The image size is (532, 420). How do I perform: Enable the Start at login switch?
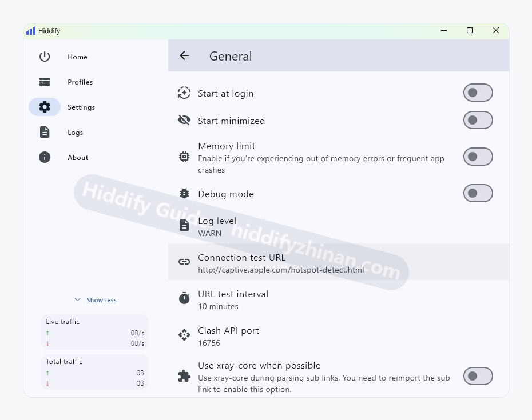pos(478,93)
